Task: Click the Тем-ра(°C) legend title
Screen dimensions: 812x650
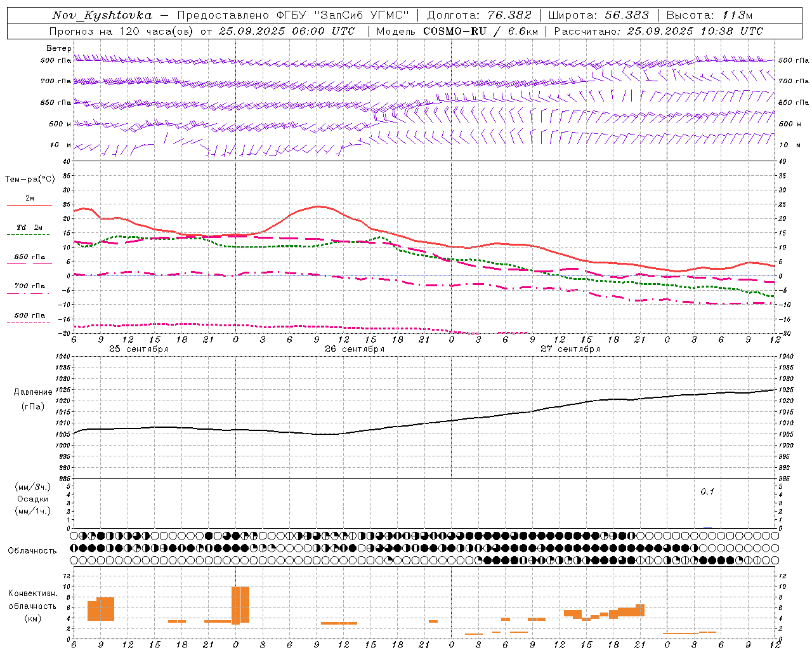Action: pos(30,180)
